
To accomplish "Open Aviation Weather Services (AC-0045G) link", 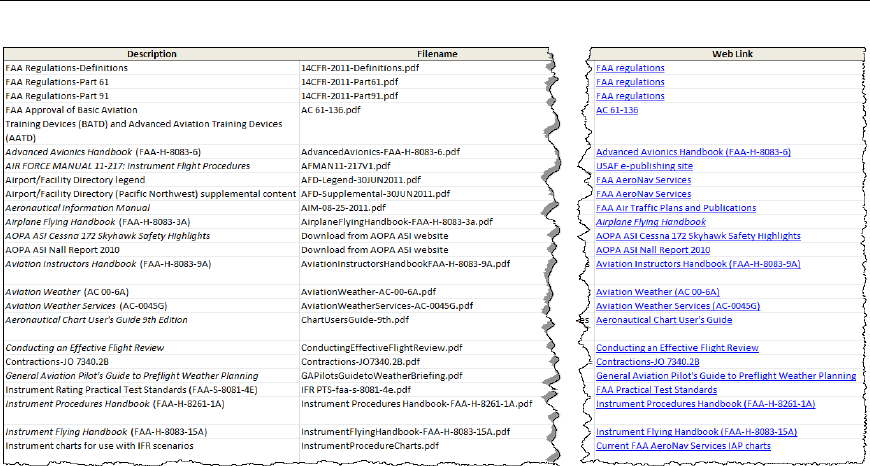I will pyautogui.click(x=677, y=306).
